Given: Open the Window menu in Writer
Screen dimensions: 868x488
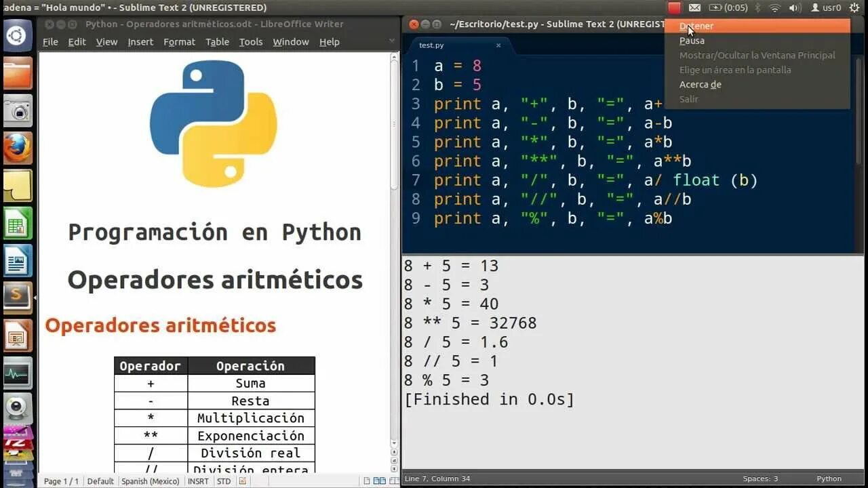Looking at the screenshot, I should tap(290, 42).
